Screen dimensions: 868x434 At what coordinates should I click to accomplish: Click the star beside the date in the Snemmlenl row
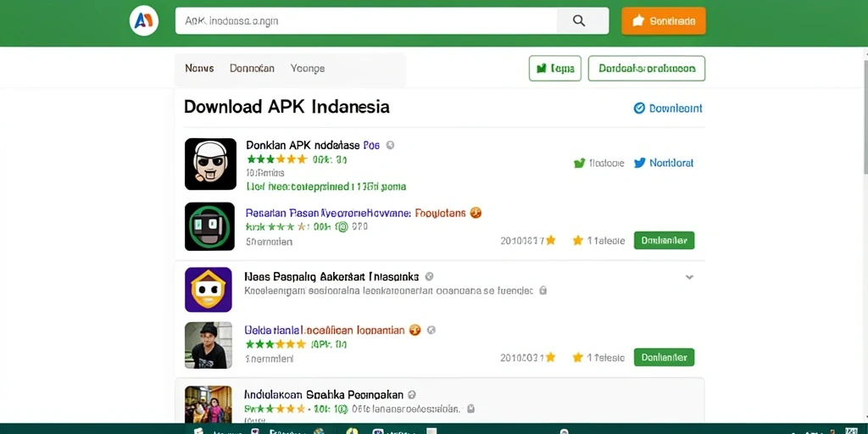pyautogui.click(x=550, y=357)
